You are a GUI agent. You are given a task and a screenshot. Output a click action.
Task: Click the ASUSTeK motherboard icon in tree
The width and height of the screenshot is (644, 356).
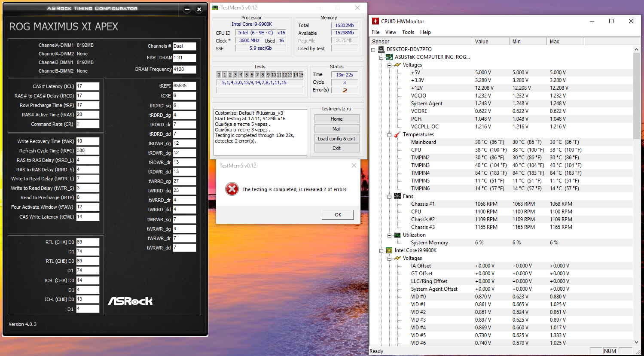click(389, 57)
